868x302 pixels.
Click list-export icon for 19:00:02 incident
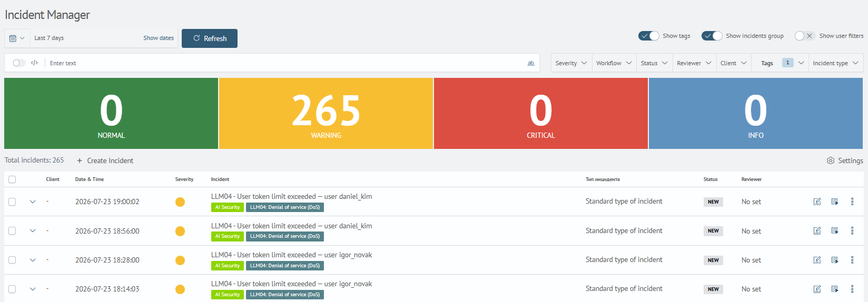point(835,202)
